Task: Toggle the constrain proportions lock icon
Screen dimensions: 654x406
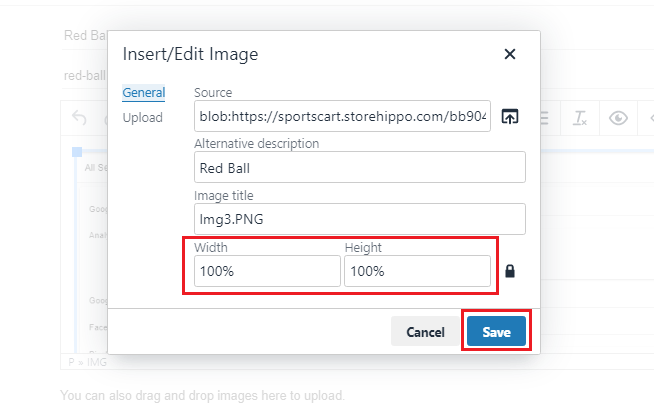Action: pyautogui.click(x=510, y=271)
